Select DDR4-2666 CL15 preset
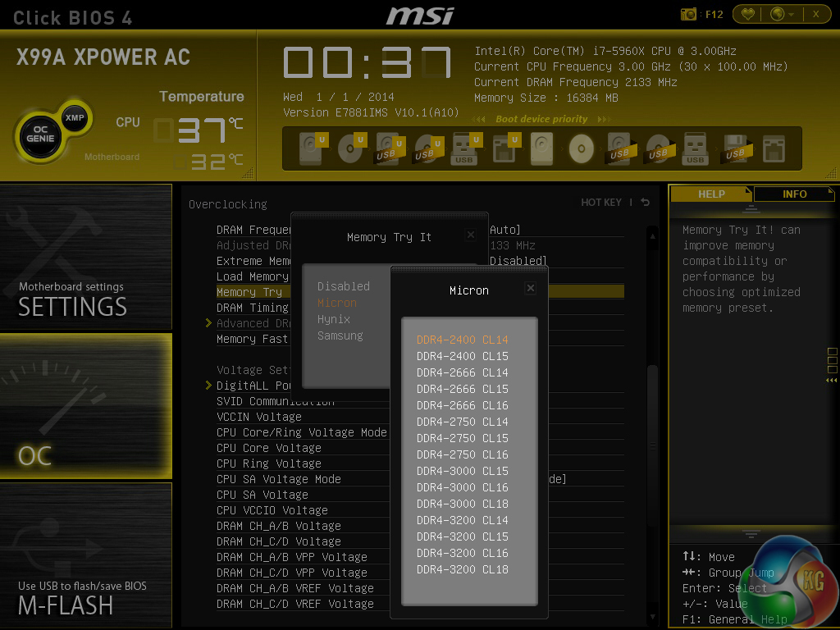Image resolution: width=840 pixels, height=630 pixels. (x=463, y=389)
